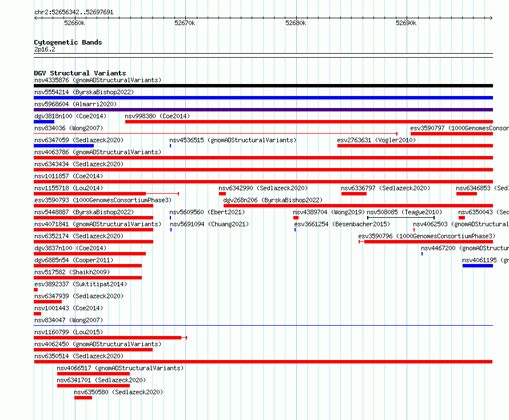
Task: Click the black nsv4335876 variant bar
Action: click(x=263, y=86)
